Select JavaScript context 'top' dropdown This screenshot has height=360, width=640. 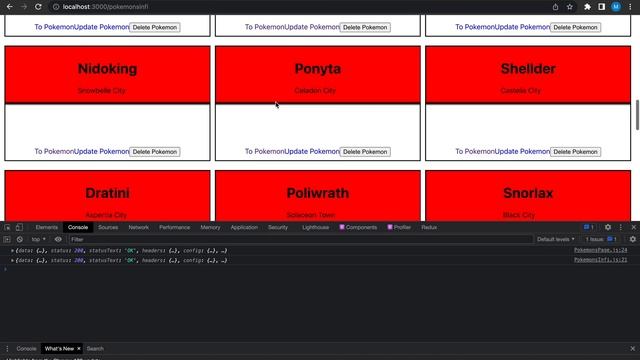[x=39, y=239]
